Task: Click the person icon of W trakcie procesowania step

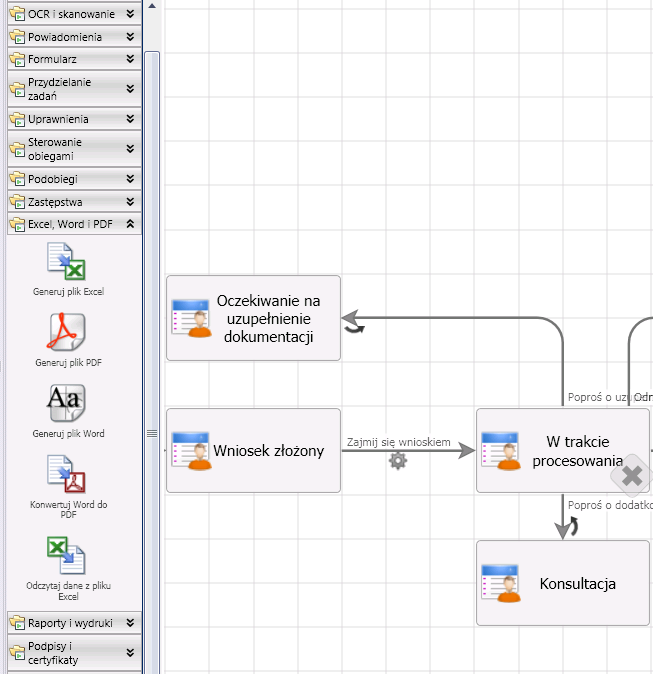Action: 501,451
